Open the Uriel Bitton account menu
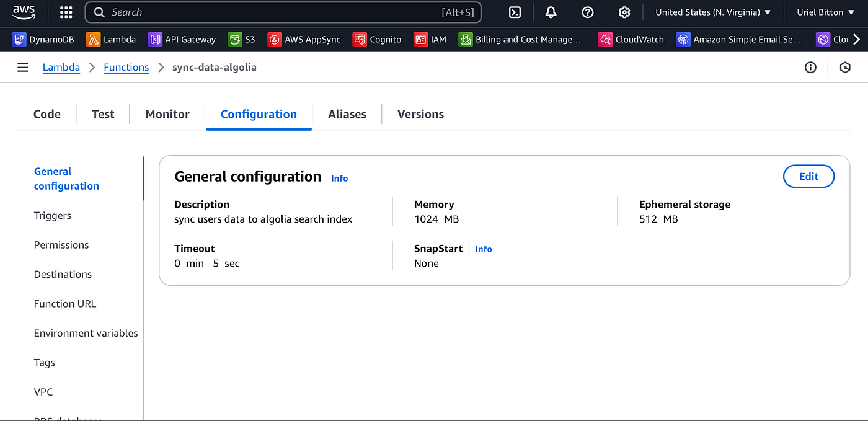868x421 pixels. coord(825,12)
